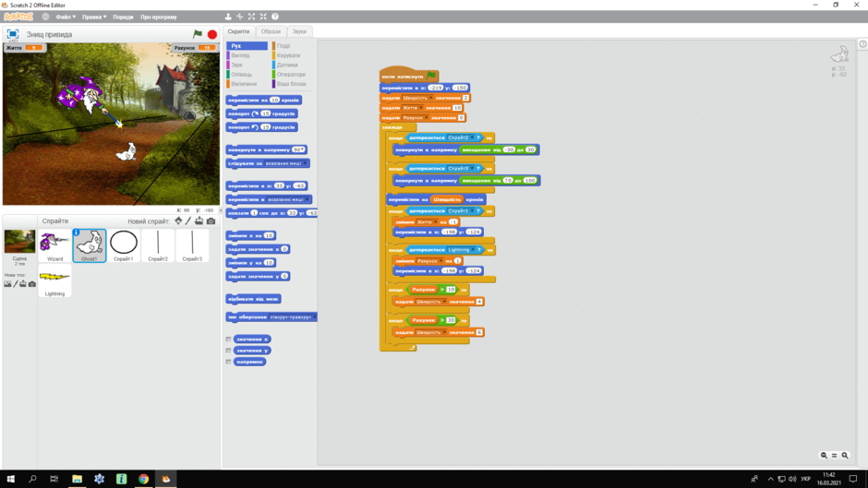Open the Правка menu
This screenshot has height=488, width=868.
click(x=94, y=17)
